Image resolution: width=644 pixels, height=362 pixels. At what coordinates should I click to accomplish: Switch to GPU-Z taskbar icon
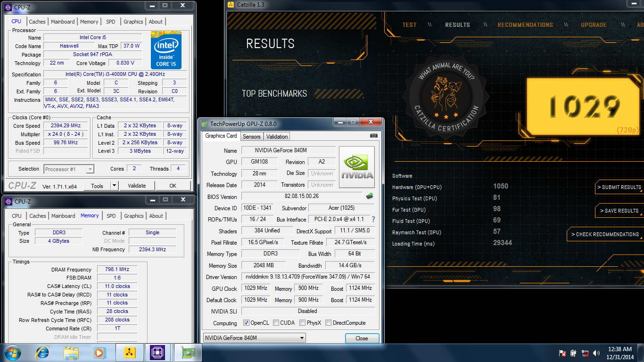tap(188, 353)
